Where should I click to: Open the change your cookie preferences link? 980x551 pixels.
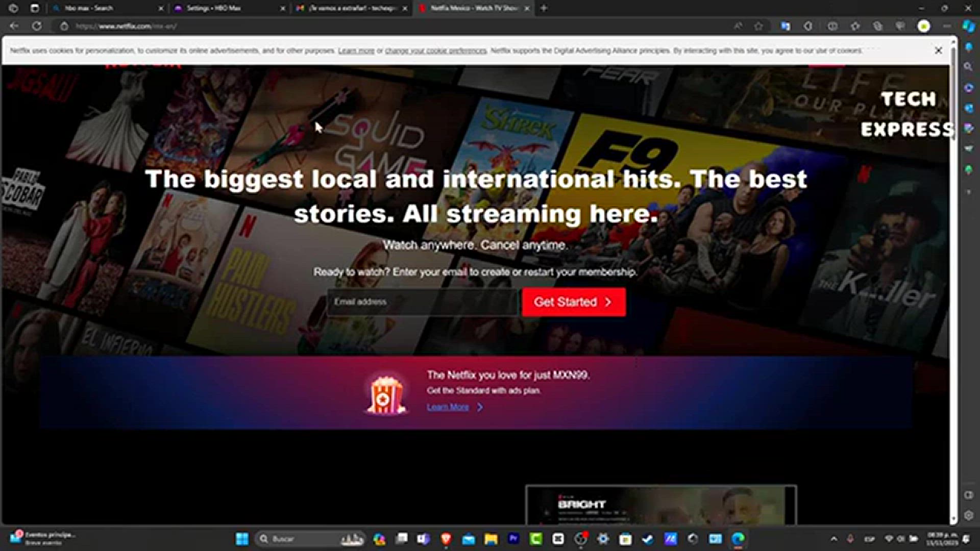[434, 51]
